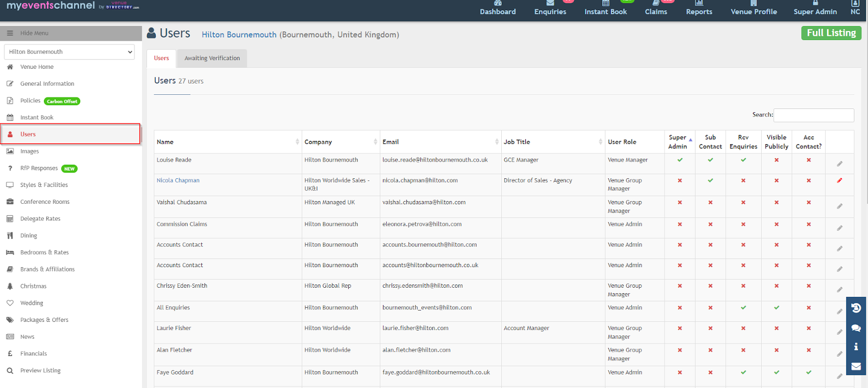Viewport: 868px width, 388px height.
Task: Open Venue Home via house icon
Action: pyautogui.click(x=10, y=67)
